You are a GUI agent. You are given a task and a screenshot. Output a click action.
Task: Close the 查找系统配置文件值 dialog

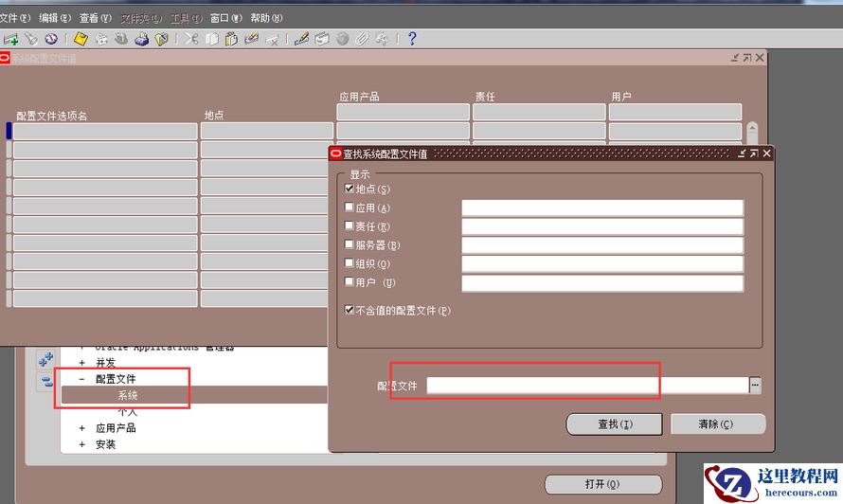pos(767,153)
